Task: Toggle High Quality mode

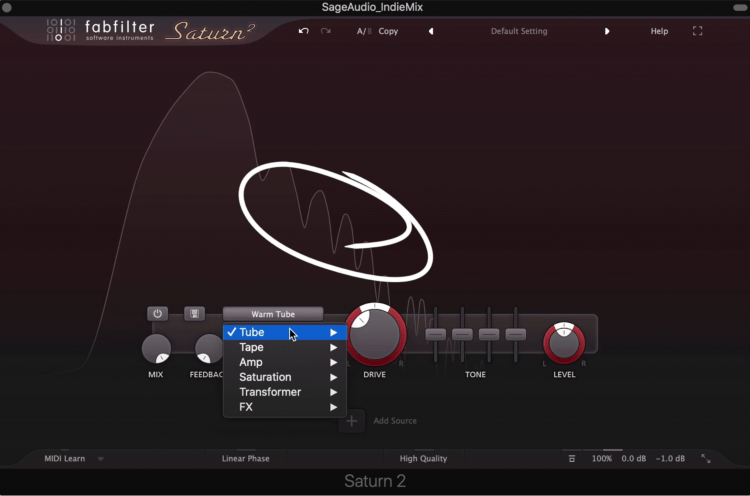Action: click(423, 458)
